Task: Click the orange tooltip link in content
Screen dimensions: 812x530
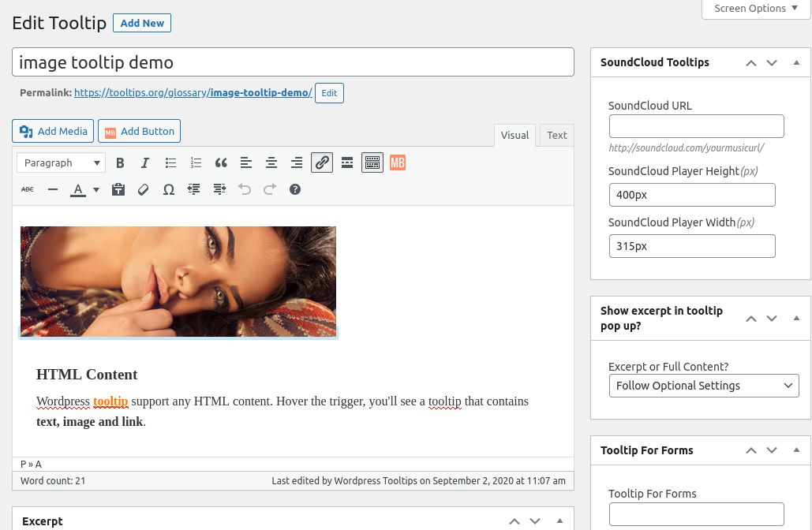Action: point(110,401)
